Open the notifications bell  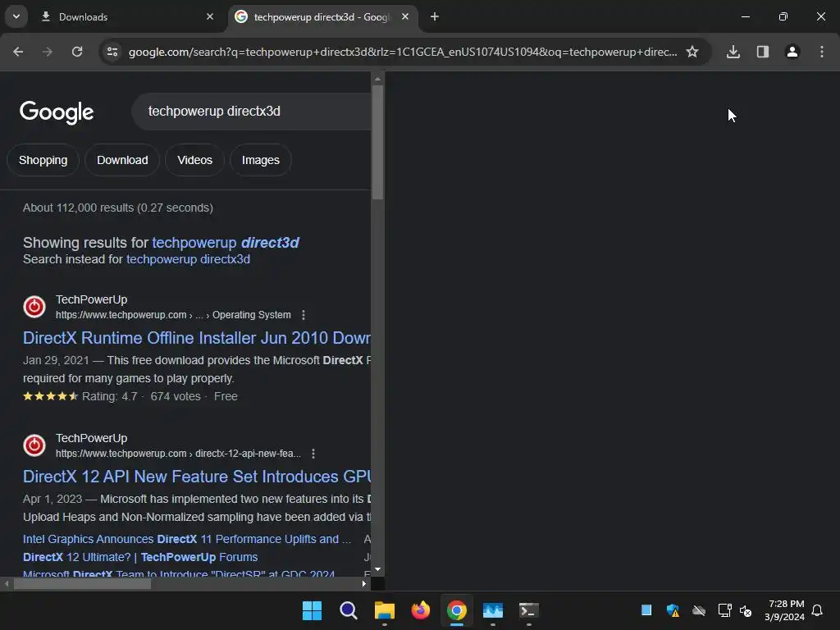click(x=818, y=610)
